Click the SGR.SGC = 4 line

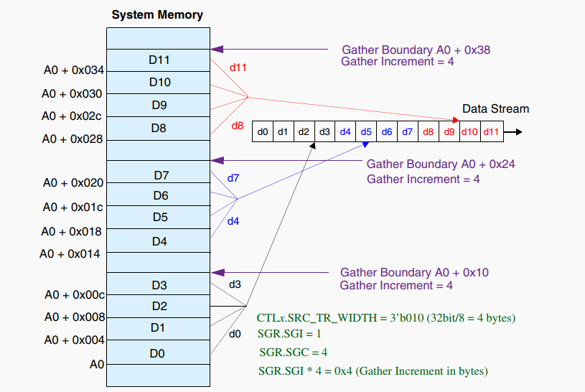click(294, 352)
